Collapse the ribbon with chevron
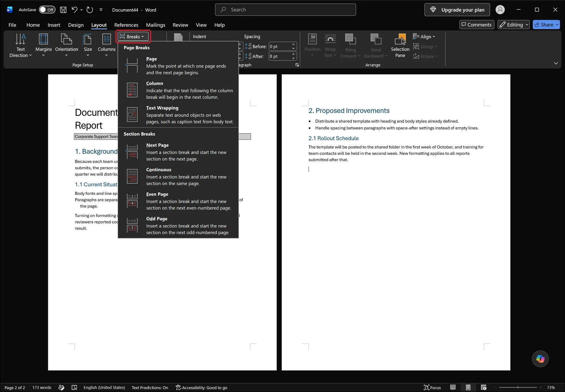 coord(556,63)
